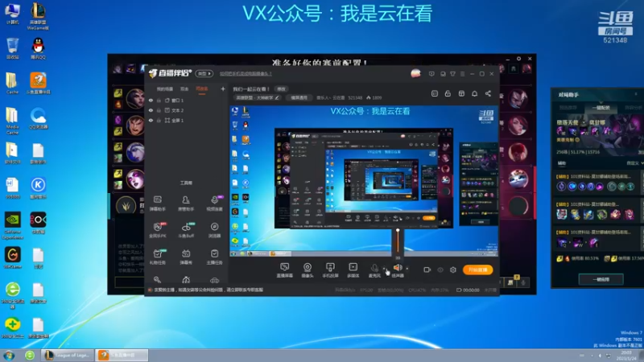Select the active orange scene tab
The height and width of the screenshot is (362, 644).
coord(202,88)
